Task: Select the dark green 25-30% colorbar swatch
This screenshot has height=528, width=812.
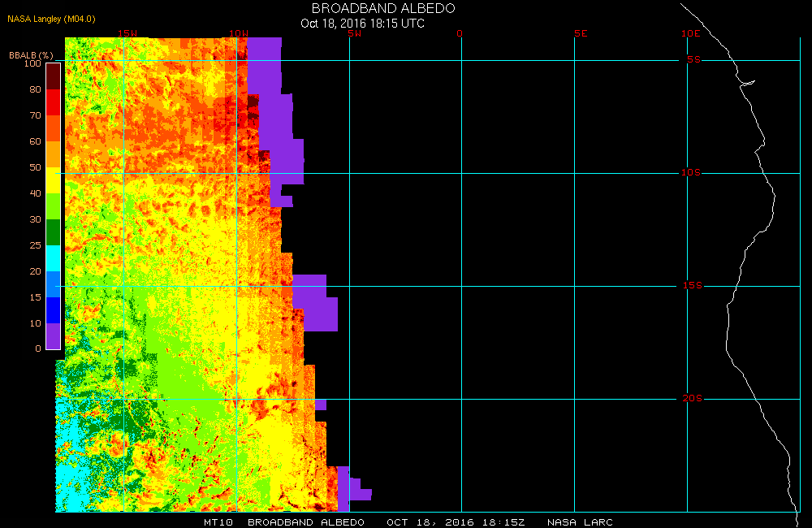Action: coord(53,232)
